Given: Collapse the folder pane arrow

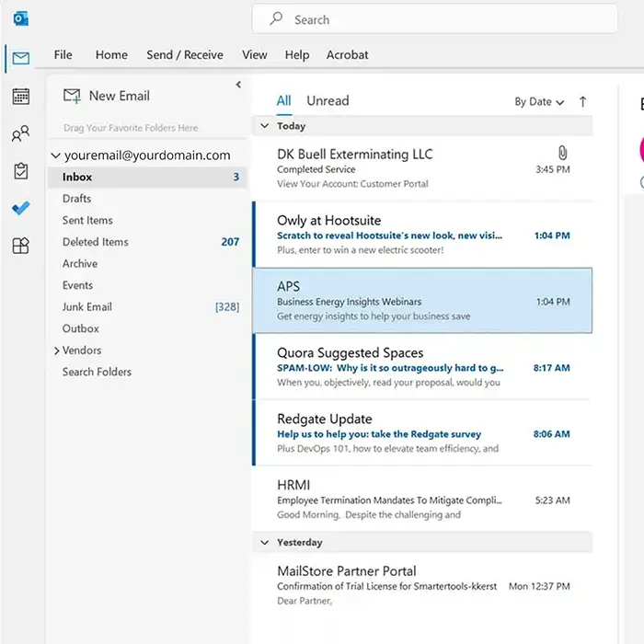Looking at the screenshot, I should click(238, 85).
